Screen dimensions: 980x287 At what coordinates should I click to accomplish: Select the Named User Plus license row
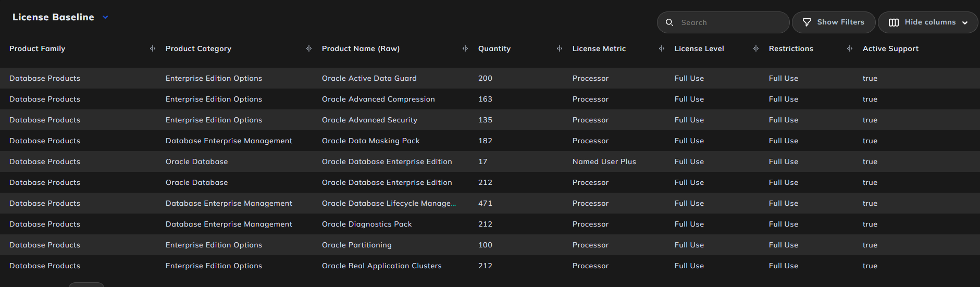[x=490, y=161]
